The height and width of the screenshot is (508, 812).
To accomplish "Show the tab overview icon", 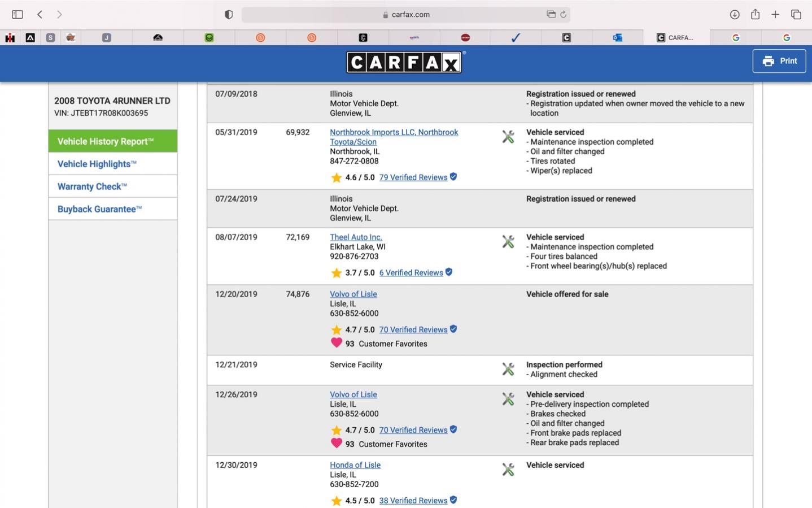I will 796,15.
